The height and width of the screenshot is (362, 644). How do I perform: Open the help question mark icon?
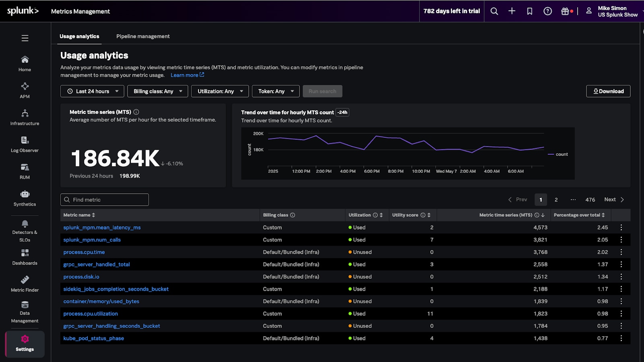(547, 11)
